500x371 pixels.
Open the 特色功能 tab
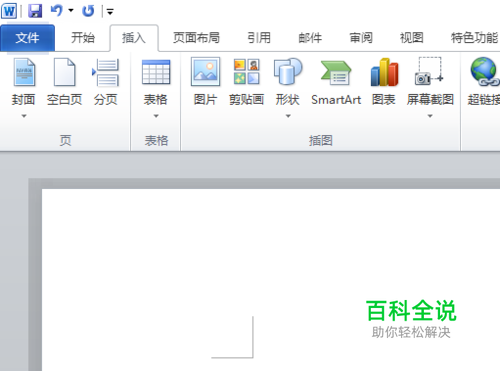(474, 38)
